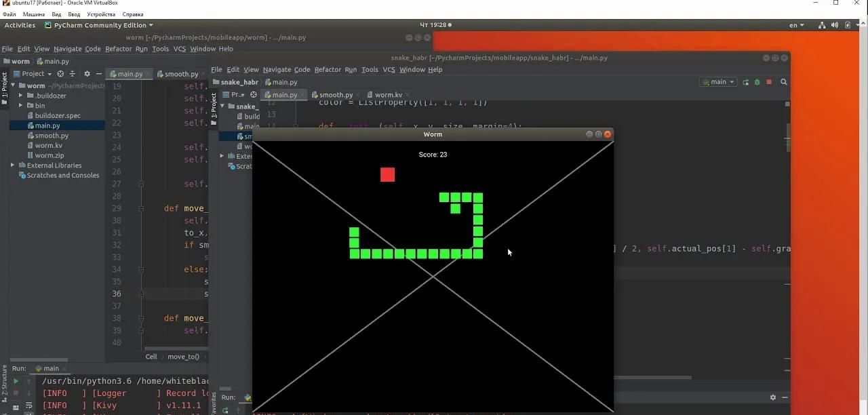Click move_to() breadcrumb in worm editor
The height and width of the screenshot is (415, 868).
tap(183, 357)
